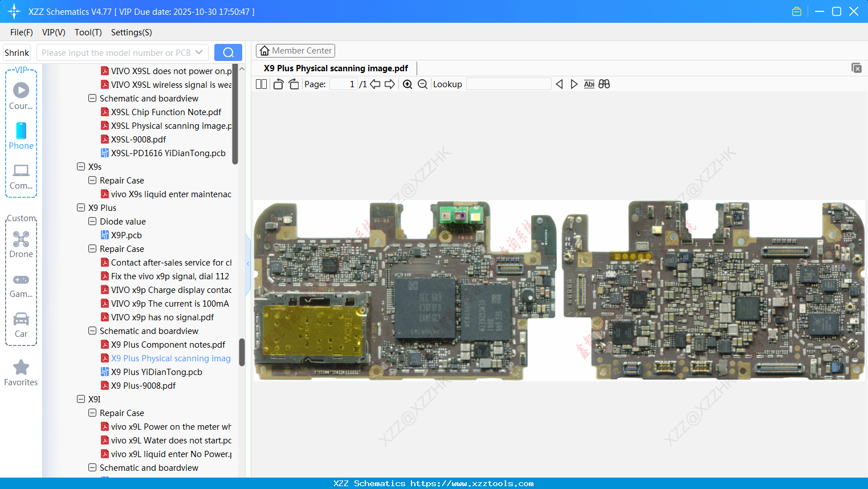The width and height of the screenshot is (868, 489).
Task: Click the binoculars search icon
Action: (604, 84)
